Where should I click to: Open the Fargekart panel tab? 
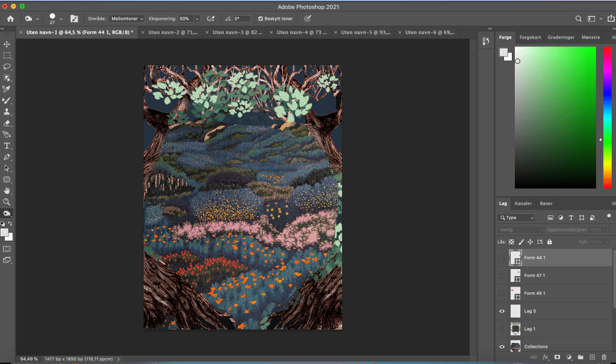click(529, 37)
